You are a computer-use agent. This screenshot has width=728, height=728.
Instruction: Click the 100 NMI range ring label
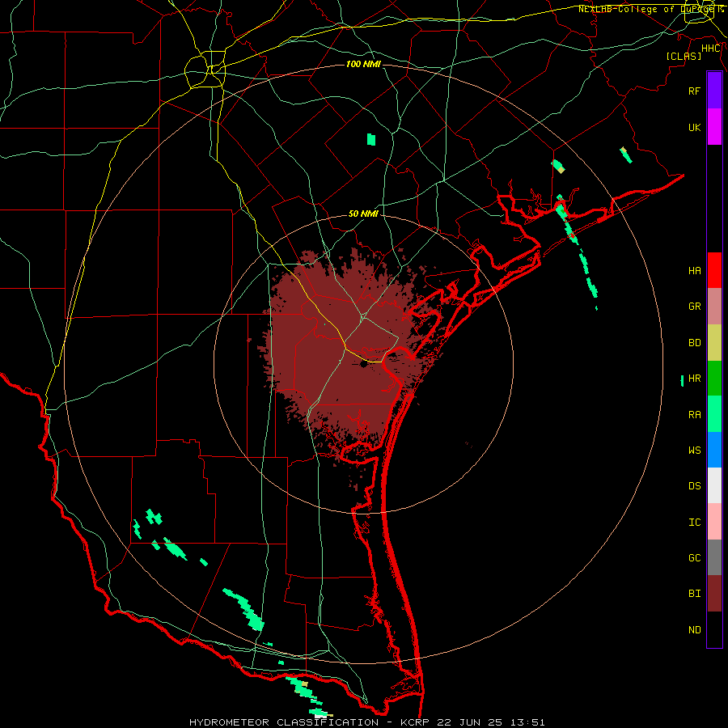pyautogui.click(x=363, y=64)
